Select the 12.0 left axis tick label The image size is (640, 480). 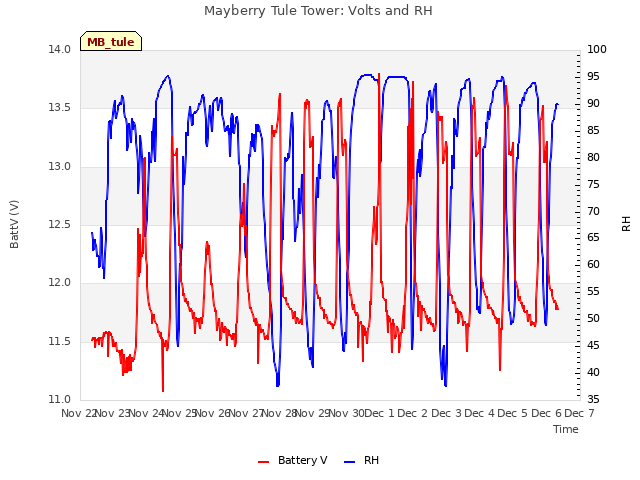pyautogui.click(x=59, y=282)
